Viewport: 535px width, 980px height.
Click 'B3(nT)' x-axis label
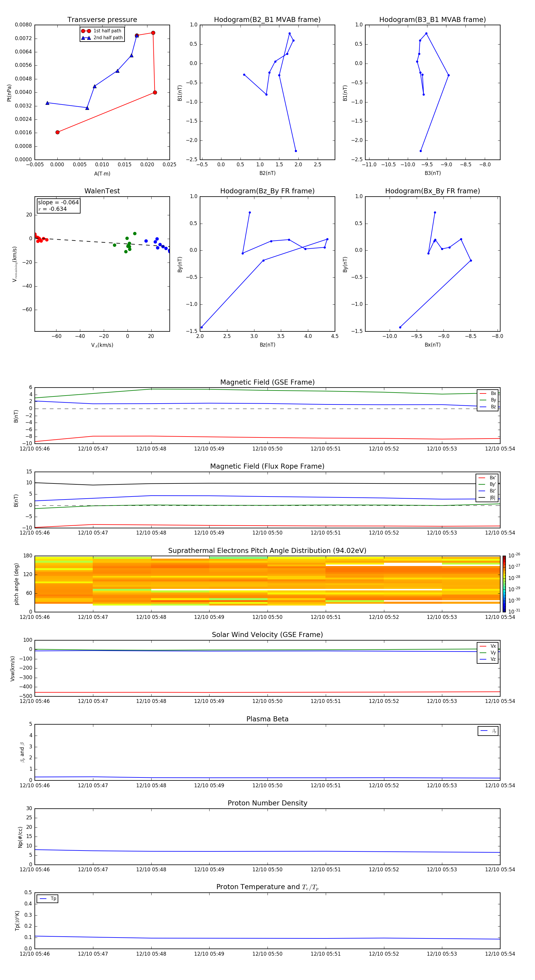(432, 173)
